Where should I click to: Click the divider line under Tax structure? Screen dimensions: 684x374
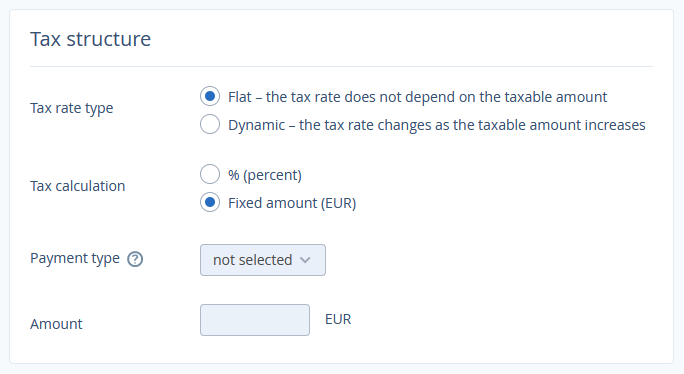coord(341,66)
